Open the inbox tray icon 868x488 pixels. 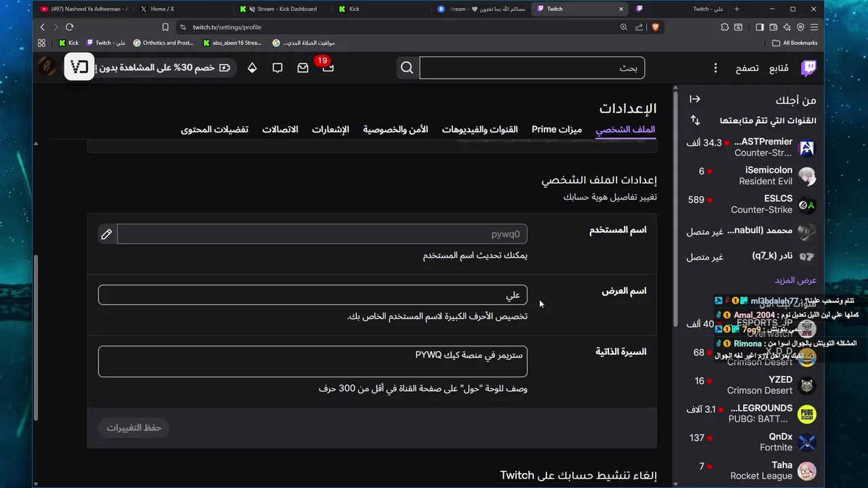[x=302, y=68]
